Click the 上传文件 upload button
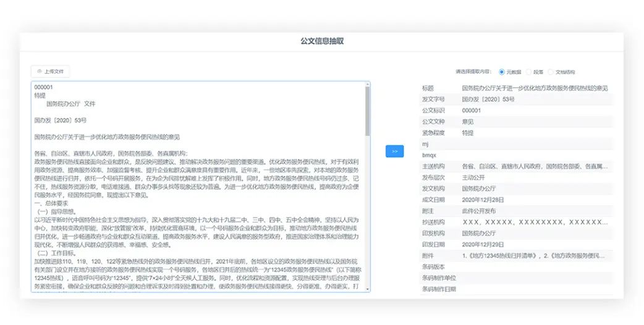 pyautogui.click(x=50, y=72)
